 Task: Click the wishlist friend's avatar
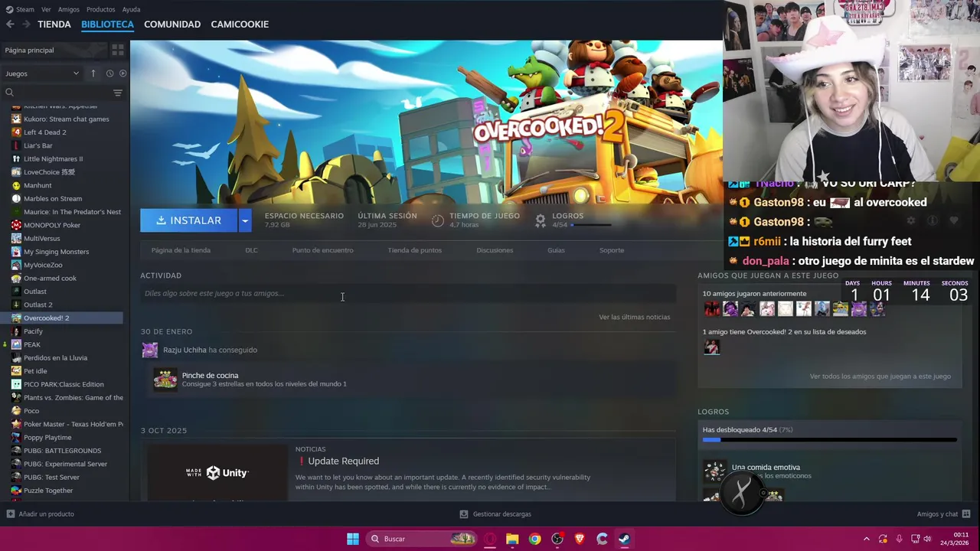coord(712,347)
